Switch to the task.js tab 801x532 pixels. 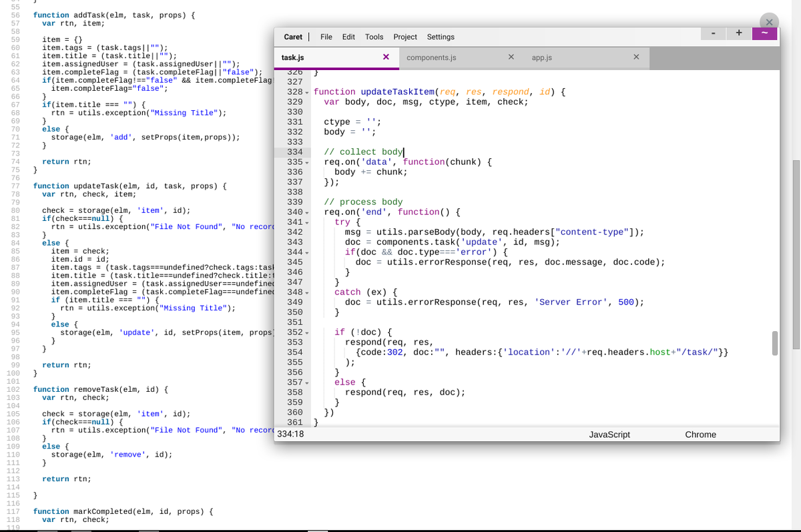(337, 58)
